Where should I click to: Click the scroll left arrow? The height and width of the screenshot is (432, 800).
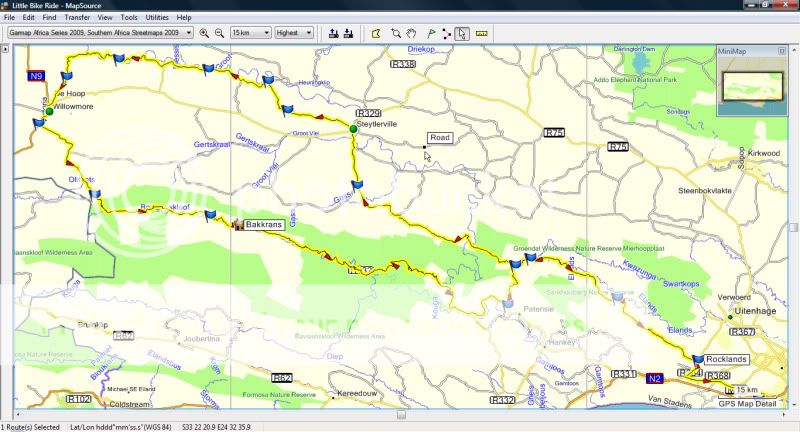tap(18, 415)
